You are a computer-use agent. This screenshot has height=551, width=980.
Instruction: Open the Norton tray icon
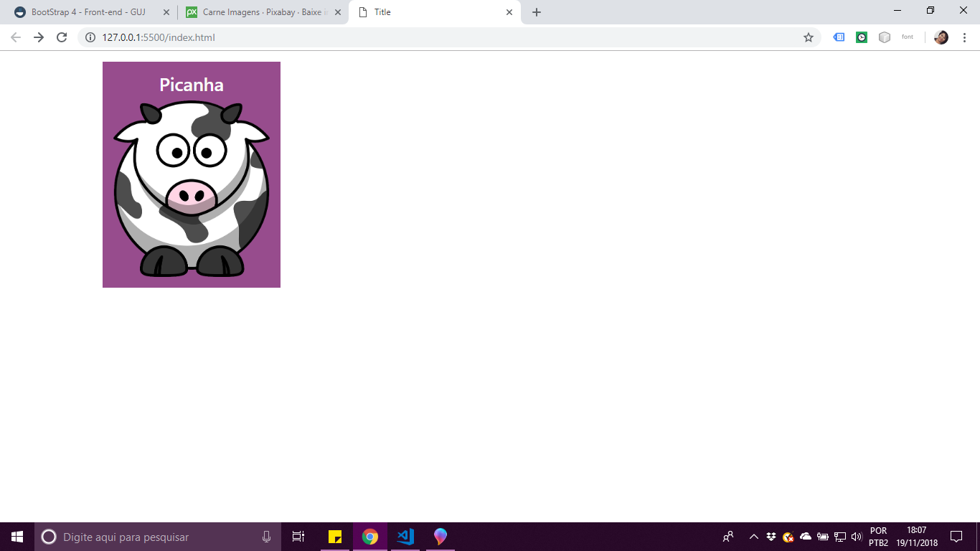[x=788, y=537]
